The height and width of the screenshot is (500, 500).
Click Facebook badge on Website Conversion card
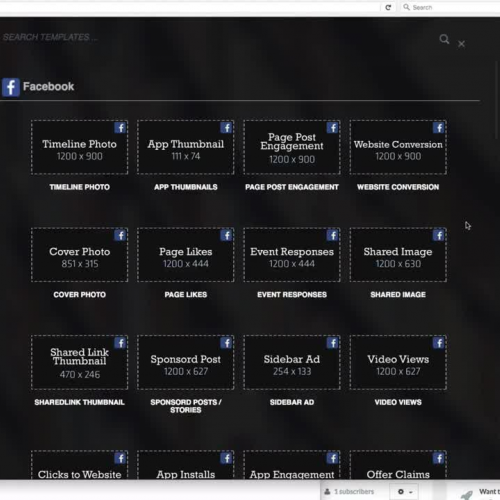(x=439, y=128)
